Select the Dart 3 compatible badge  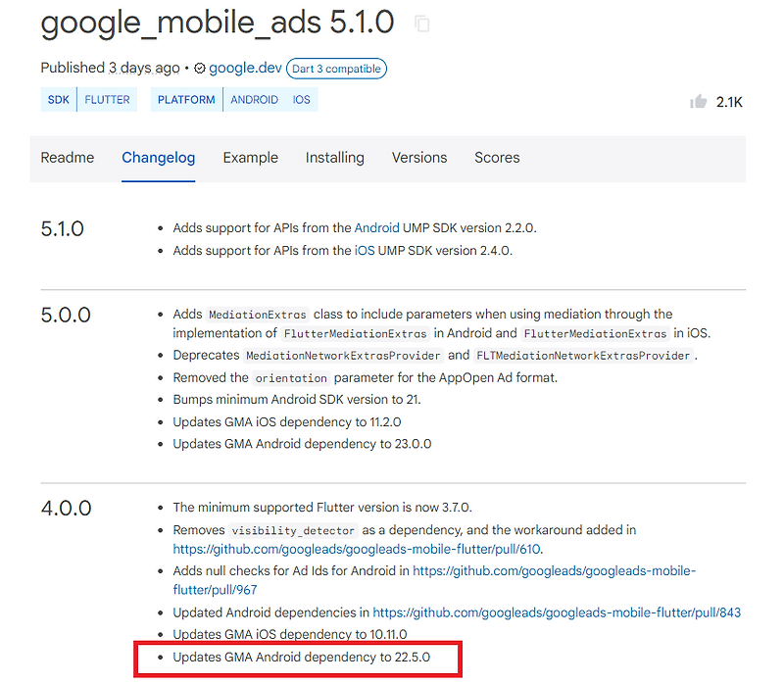pyautogui.click(x=337, y=68)
